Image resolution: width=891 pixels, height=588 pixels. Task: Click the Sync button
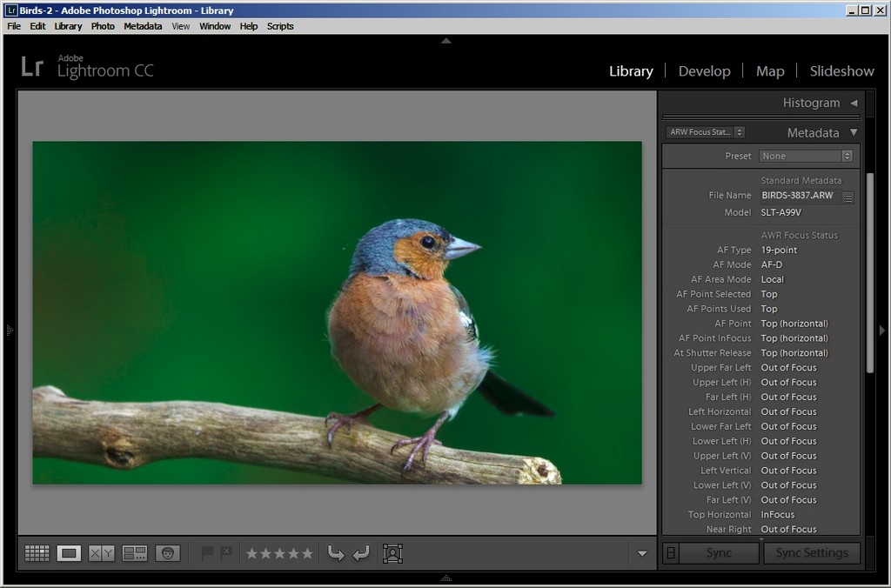tap(719, 553)
